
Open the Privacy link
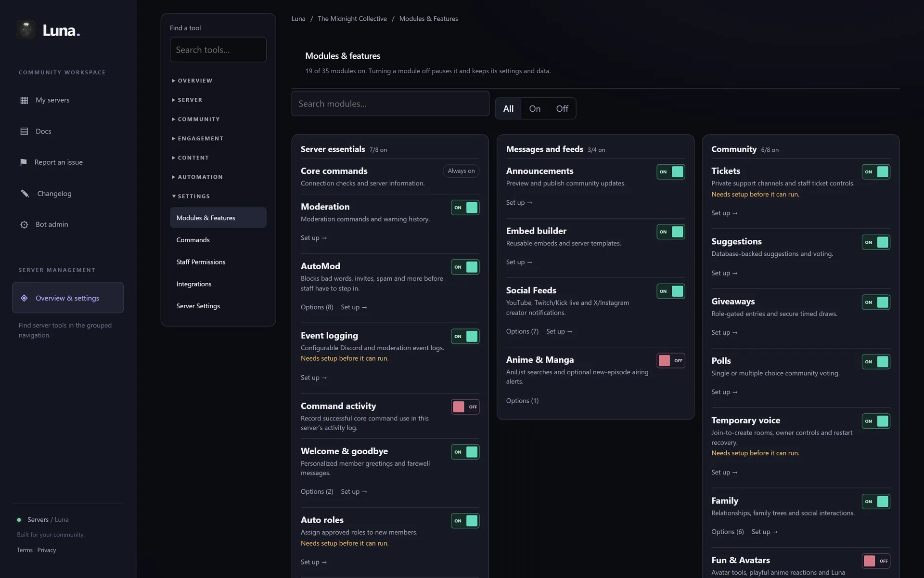click(x=47, y=550)
